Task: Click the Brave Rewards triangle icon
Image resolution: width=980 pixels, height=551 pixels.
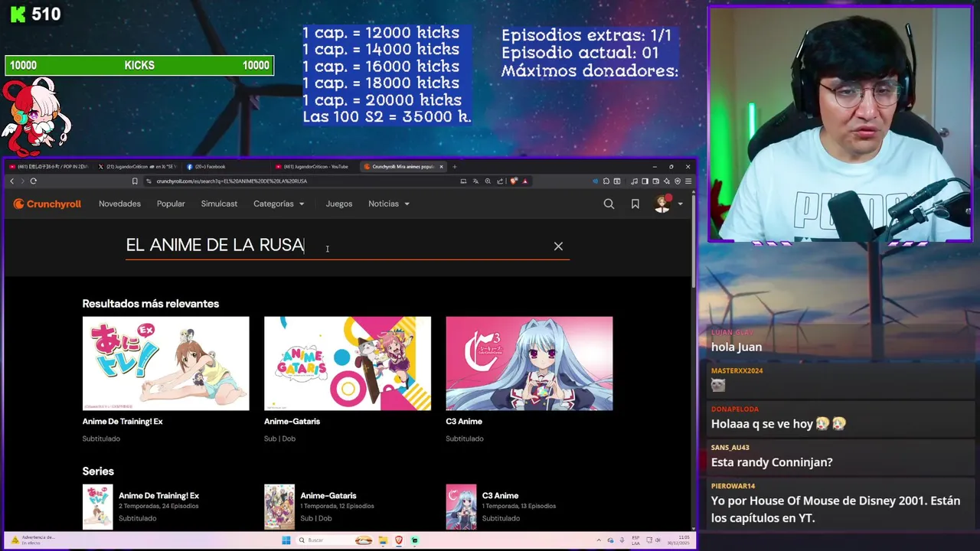Action: pyautogui.click(x=525, y=181)
